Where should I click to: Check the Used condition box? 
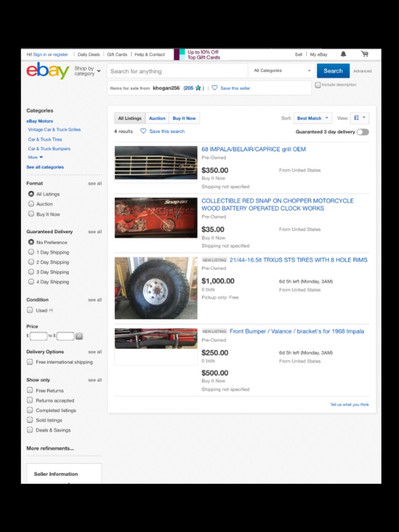tap(30, 310)
